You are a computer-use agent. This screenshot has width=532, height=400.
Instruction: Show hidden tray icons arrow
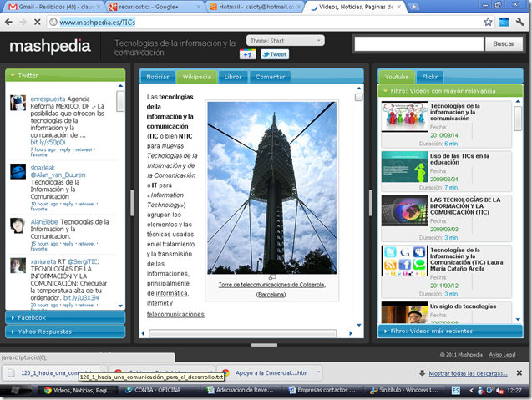coord(471,391)
